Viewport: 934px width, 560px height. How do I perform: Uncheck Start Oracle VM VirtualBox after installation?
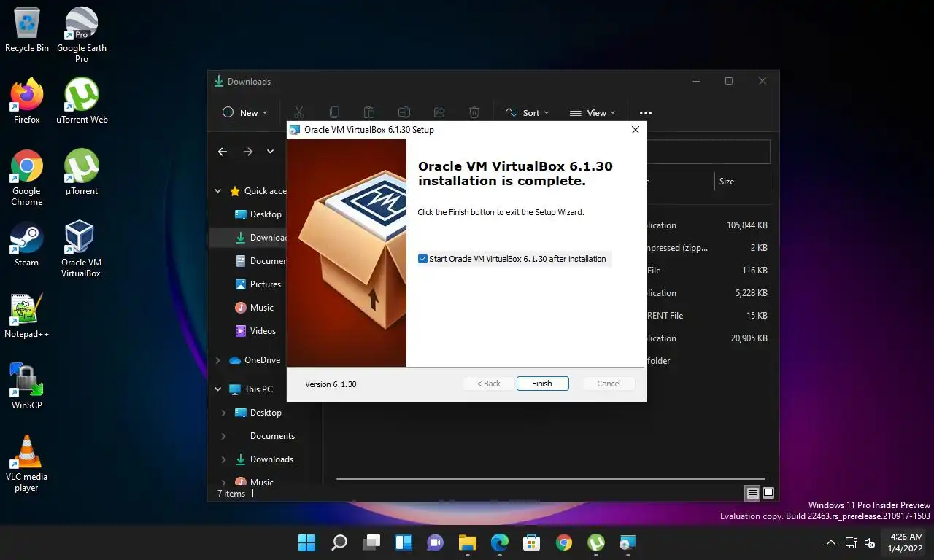[x=422, y=259]
